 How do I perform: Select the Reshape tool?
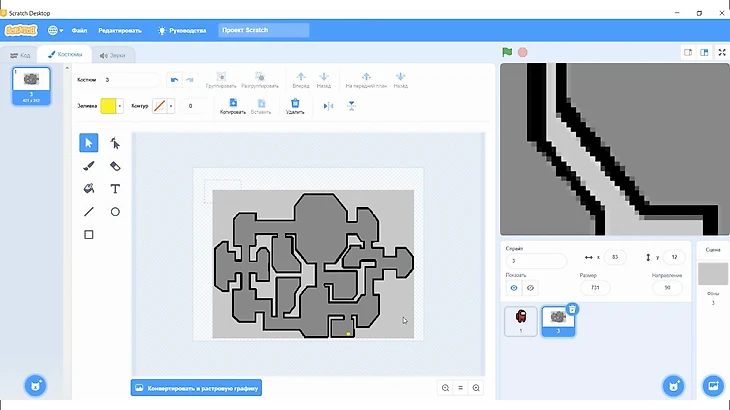115,143
